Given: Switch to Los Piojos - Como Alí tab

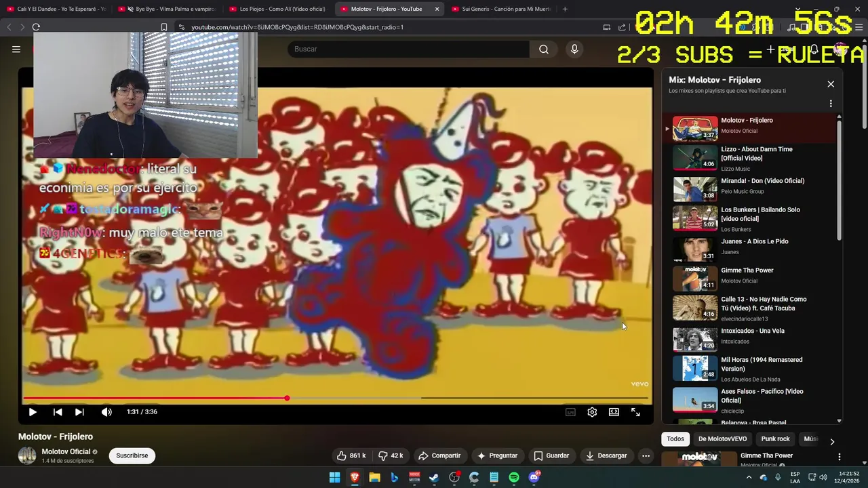Looking at the screenshot, I should click(x=278, y=9).
